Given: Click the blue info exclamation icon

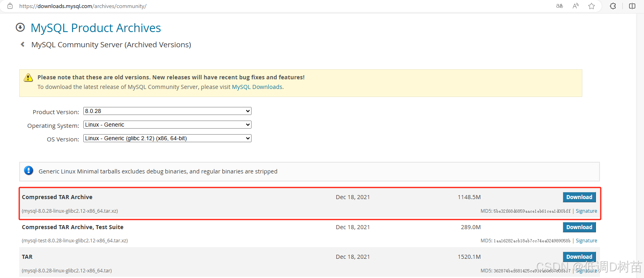Looking at the screenshot, I should [x=28, y=170].
